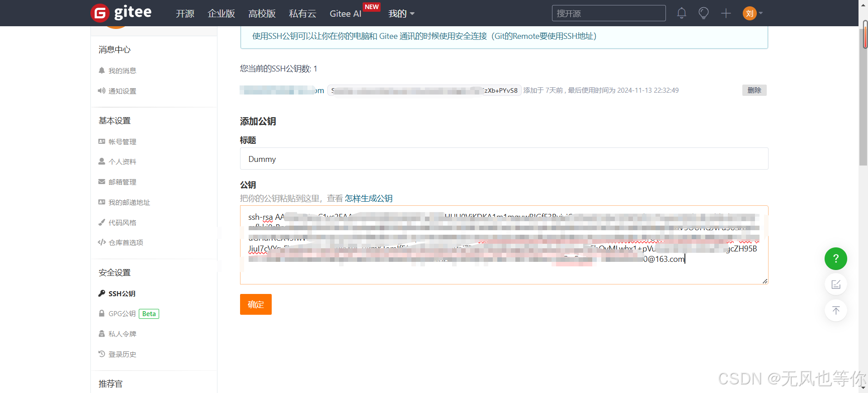Image resolution: width=868 pixels, height=393 pixels.
Task: Open 我的消息 in the sidebar
Action: click(x=122, y=71)
